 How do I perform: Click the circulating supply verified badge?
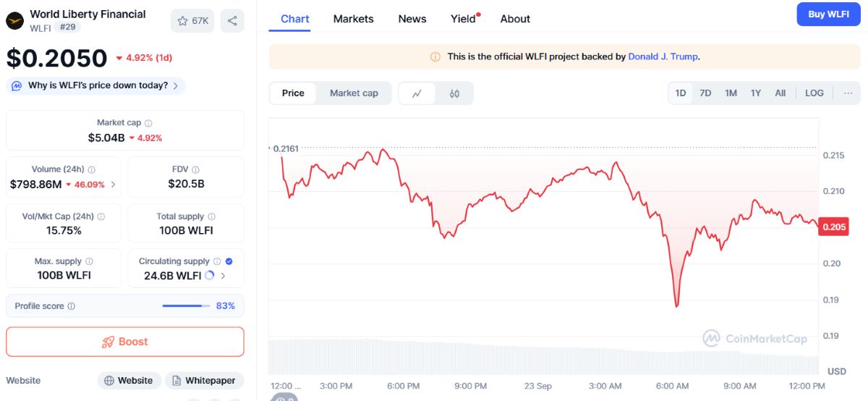pos(229,261)
